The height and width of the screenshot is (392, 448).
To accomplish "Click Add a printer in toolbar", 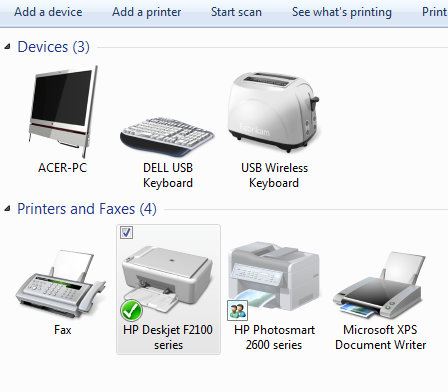I will click(x=146, y=12).
